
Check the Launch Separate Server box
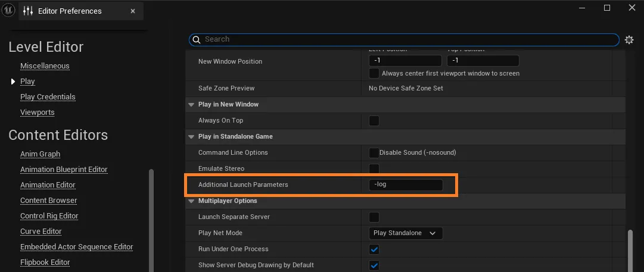click(374, 217)
